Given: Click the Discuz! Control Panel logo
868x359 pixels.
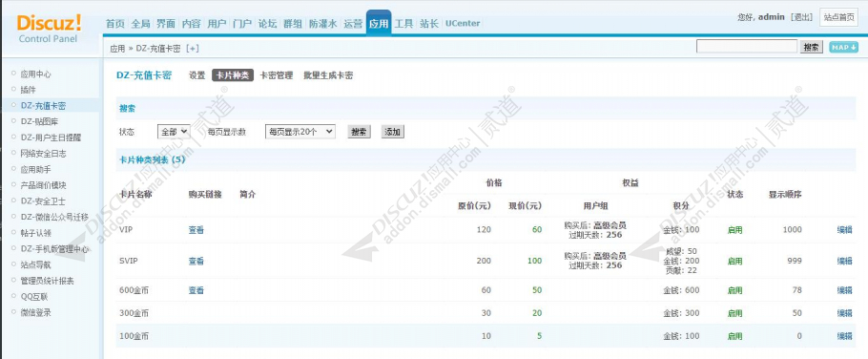Looking at the screenshot, I should (x=49, y=29).
